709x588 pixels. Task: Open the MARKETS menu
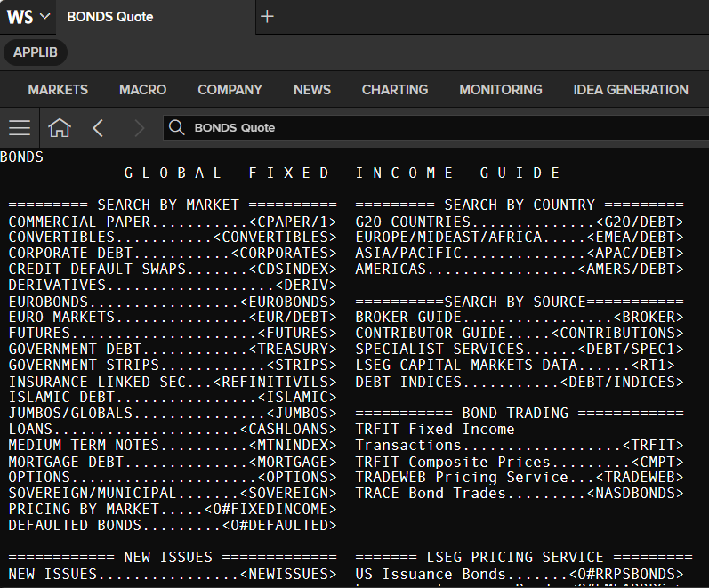(x=58, y=90)
